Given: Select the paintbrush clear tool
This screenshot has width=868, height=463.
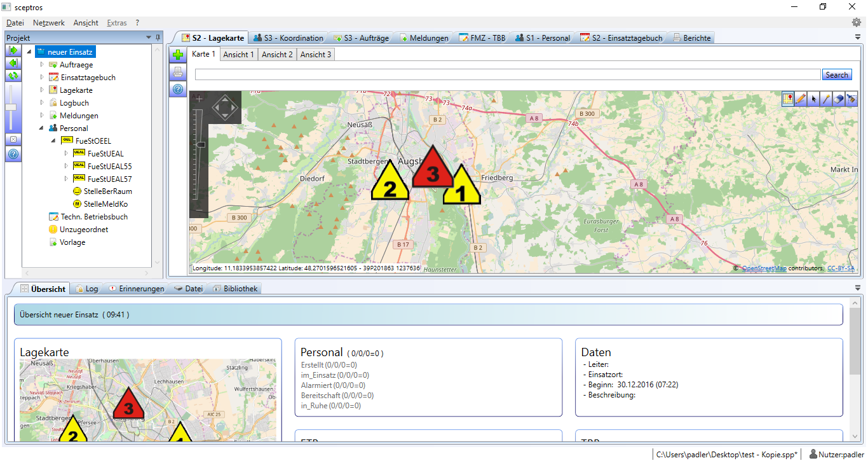Looking at the screenshot, I should [851, 99].
